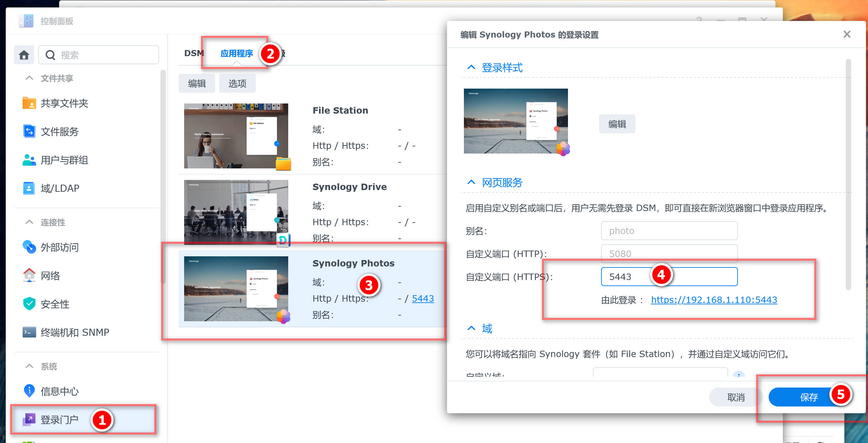Click the home icon in sidebar
868x443 pixels.
pyautogui.click(x=24, y=55)
